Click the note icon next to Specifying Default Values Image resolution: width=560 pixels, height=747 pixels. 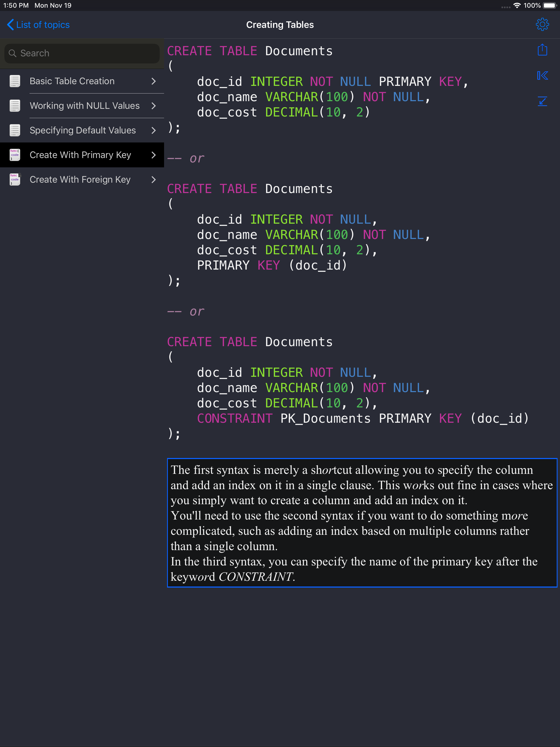coord(14,130)
